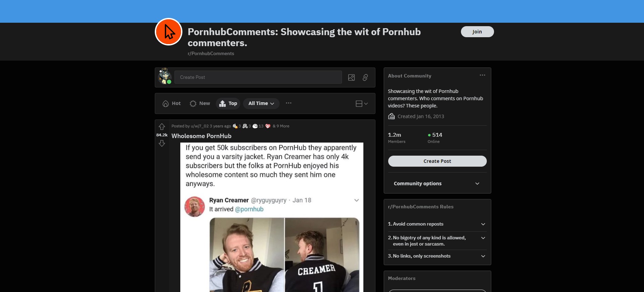This screenshot has width=644, height=292.
Task: Upvote the Wholesome PornHub post
Action: [x=162, y=127]
